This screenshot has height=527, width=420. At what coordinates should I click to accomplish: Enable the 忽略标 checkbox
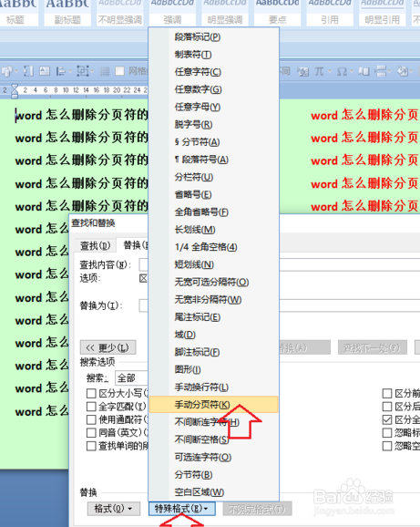click(x=387, y=433)
